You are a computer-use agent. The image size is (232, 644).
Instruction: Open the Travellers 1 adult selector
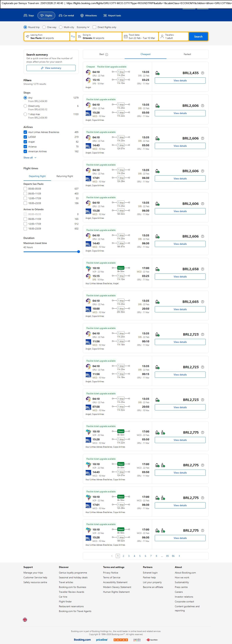point(175,36)
